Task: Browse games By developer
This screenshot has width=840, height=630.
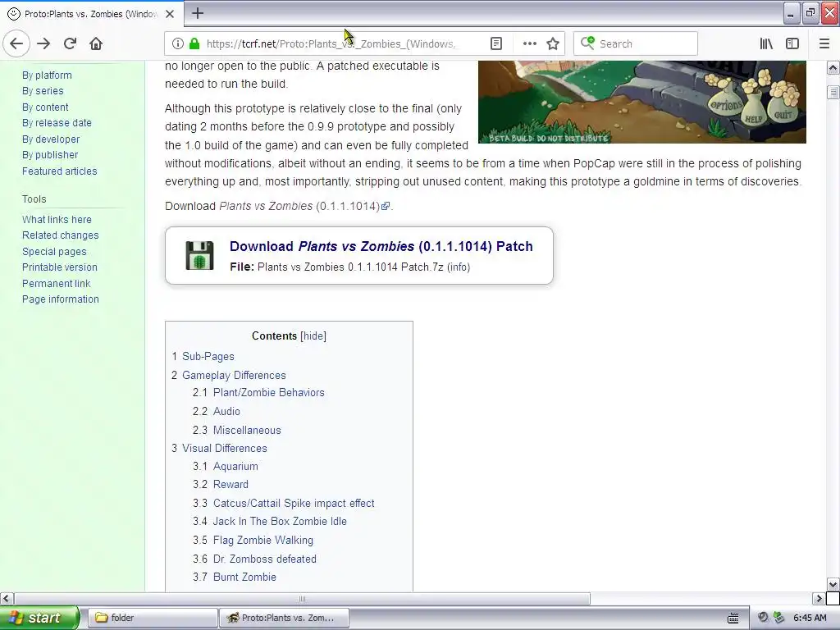Action: (51, 139)
